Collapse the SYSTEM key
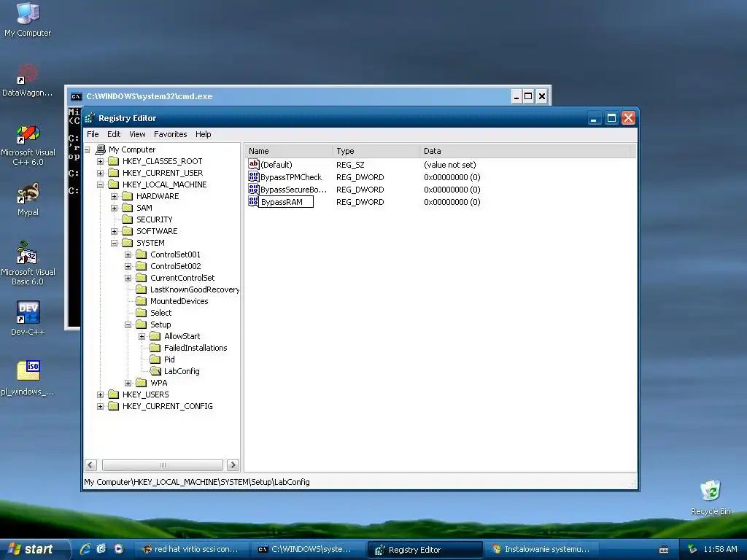The height and width of the screenshot is (560, 747). click(114, 243)
